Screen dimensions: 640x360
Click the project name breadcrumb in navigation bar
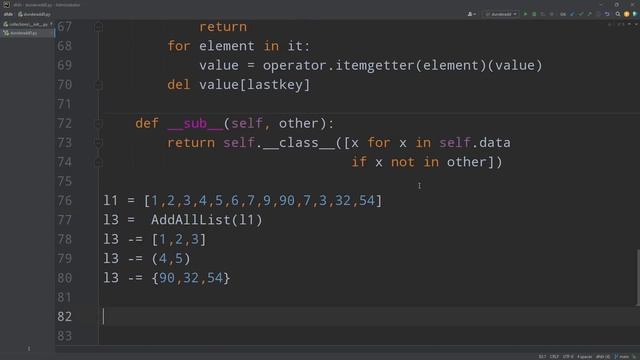coord(8,14)
